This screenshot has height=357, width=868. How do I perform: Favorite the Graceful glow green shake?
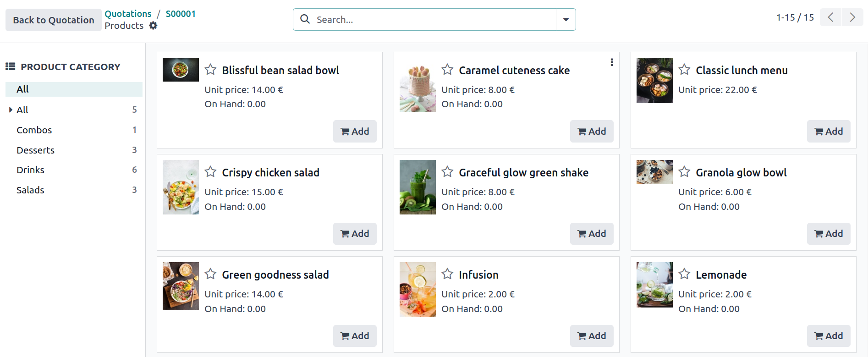tap(447, 171)
